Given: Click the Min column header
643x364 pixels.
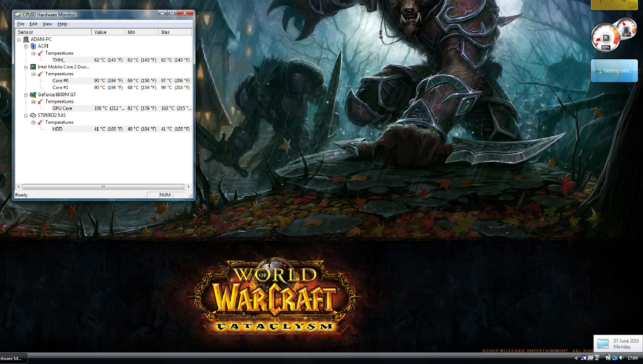Looking at the screenshot, I should (142, 32).
